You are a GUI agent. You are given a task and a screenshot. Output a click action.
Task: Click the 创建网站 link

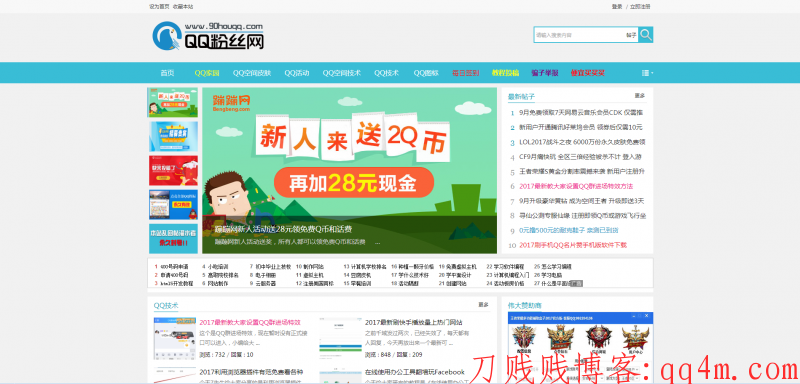[456, 283]
